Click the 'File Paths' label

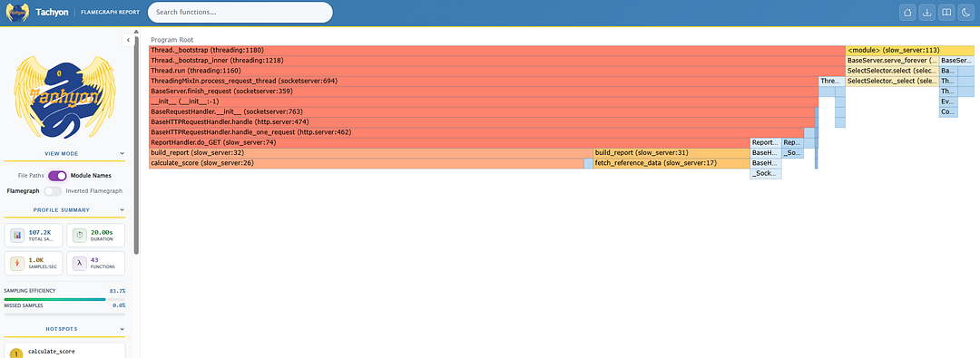pos(31,176)
